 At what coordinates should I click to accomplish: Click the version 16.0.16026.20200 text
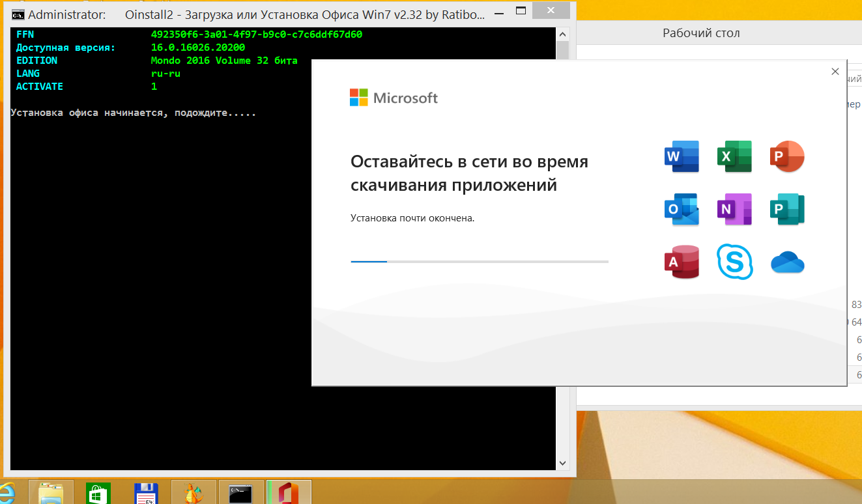pyautogui.click(x=198, y=48)
